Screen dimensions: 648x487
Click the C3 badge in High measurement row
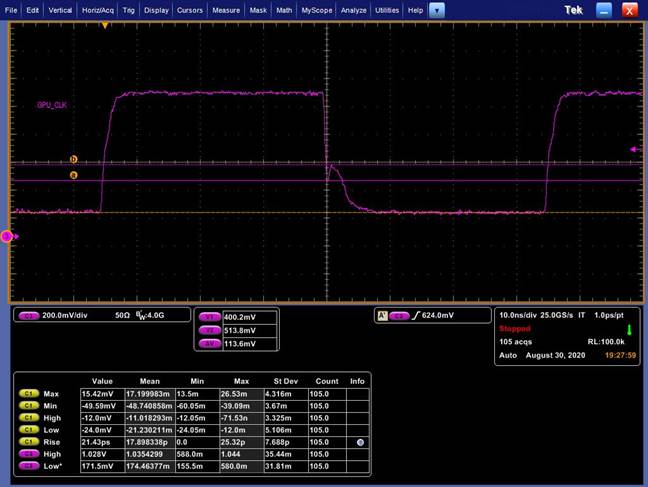tap(29, 454)
